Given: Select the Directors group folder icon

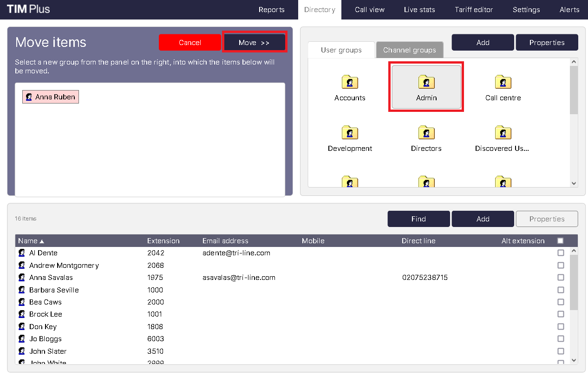Looking at the screenshot, I should click(426, 133).
